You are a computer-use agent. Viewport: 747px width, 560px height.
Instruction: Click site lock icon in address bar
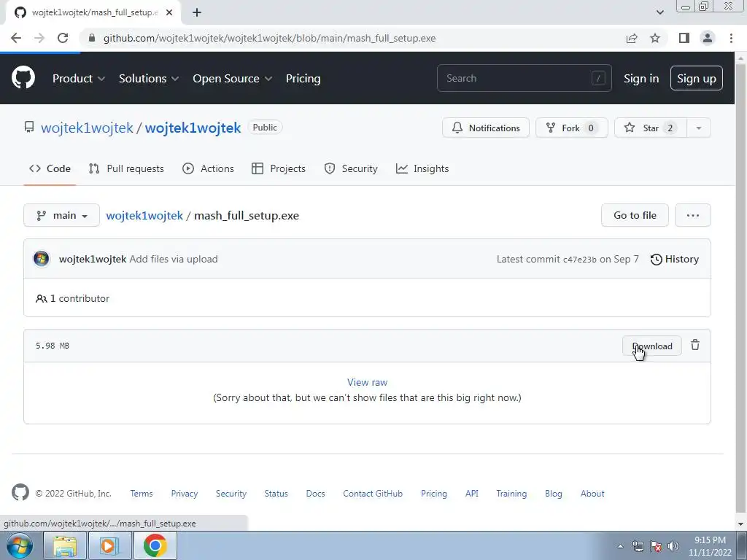[x=92, y=38]
